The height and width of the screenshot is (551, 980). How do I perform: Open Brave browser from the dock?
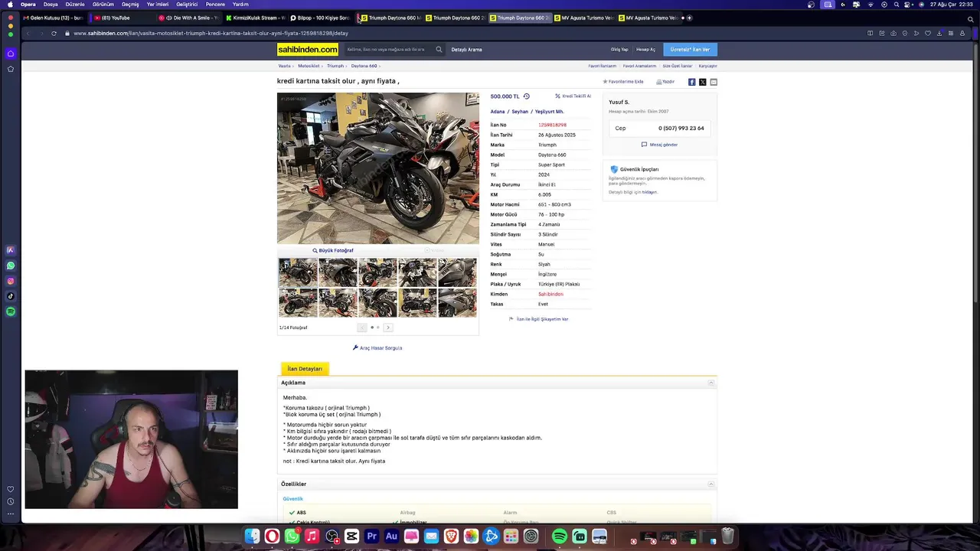451,536
